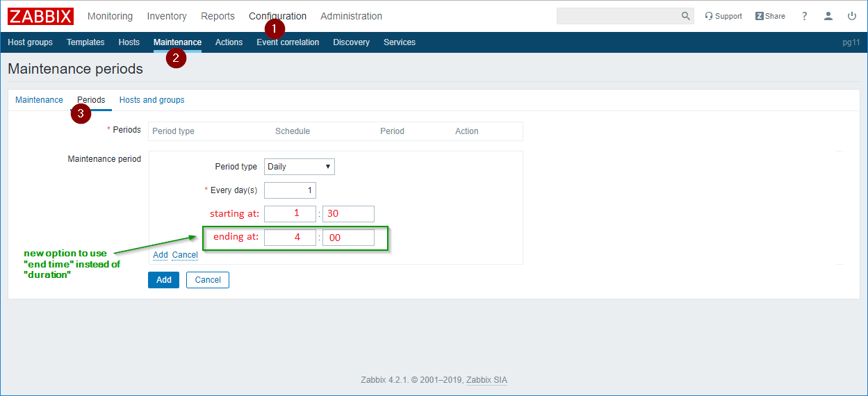This screenshot has width=868, height=396.
Task: Click the search magnifier icon
Action: point(686,16)
